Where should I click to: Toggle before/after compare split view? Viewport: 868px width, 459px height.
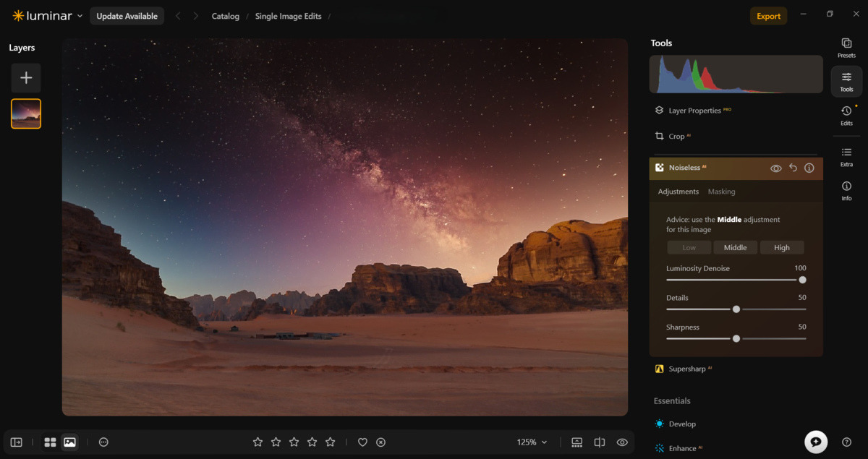click(x=599, y=442)
